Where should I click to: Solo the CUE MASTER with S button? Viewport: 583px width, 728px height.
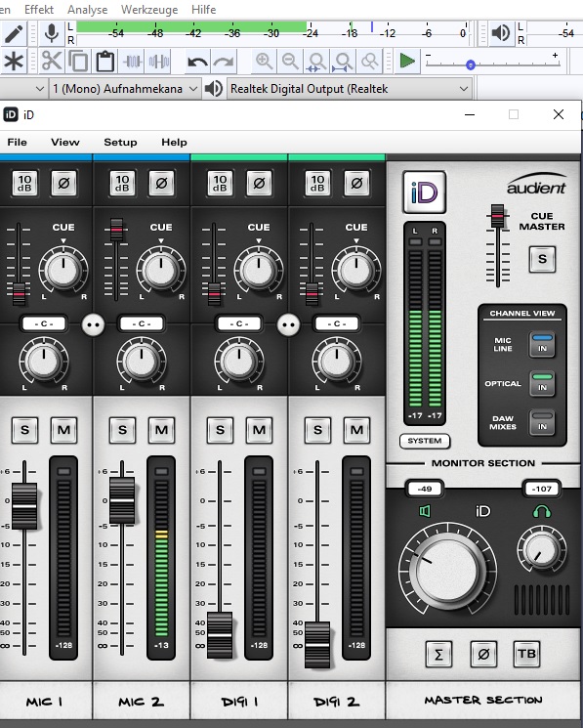(x=542, y=259)
